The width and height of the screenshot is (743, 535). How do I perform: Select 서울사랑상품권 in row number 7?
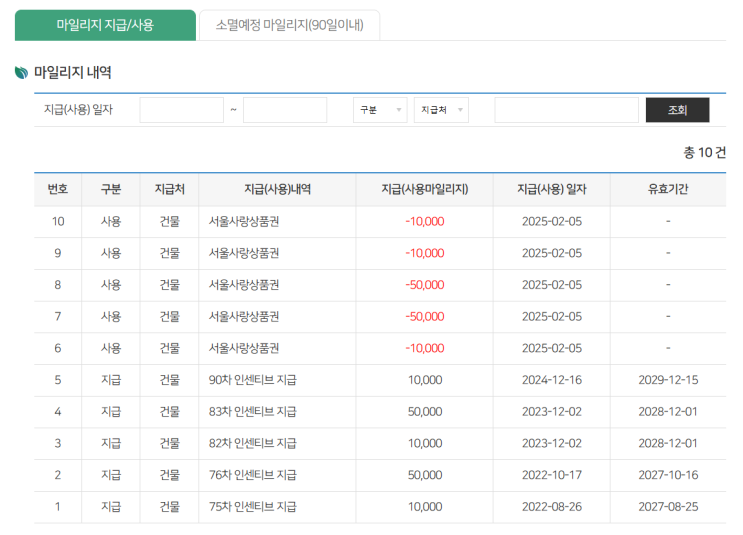click(x=244, y=317)
